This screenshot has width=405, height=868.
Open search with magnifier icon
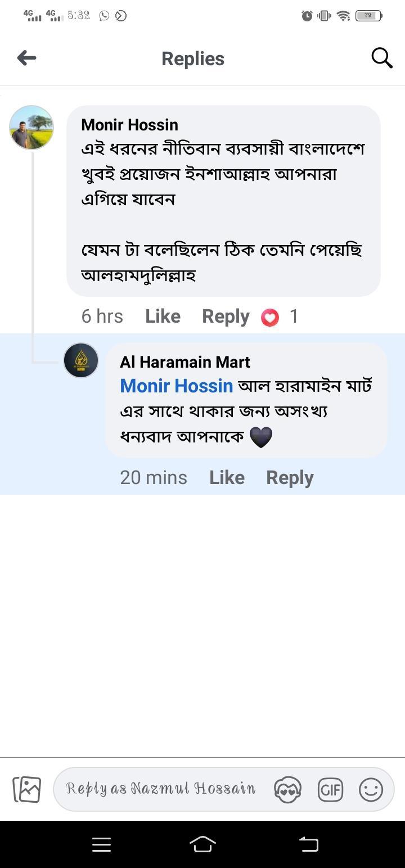coord(381,58)
